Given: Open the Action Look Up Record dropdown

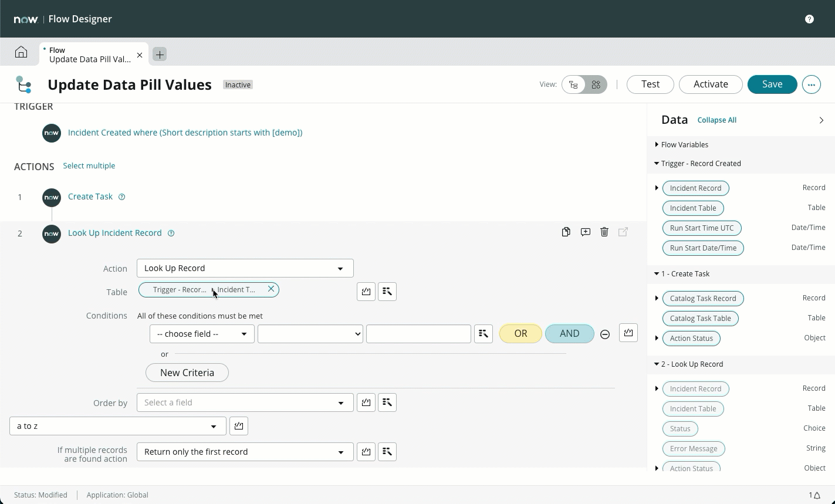Looking at the screenshot, I should click(245, 268).
